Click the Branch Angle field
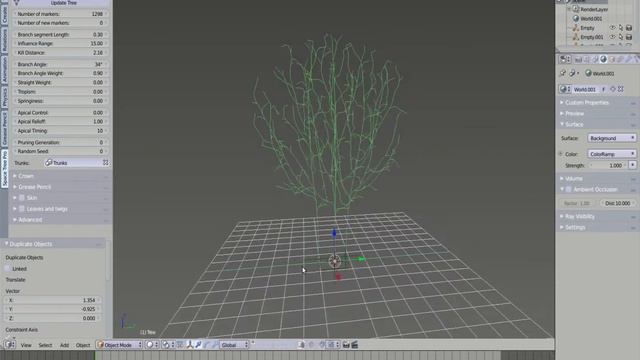Image resolution: width=640 pixels, height=360 pixels. (x=60, y=64)
